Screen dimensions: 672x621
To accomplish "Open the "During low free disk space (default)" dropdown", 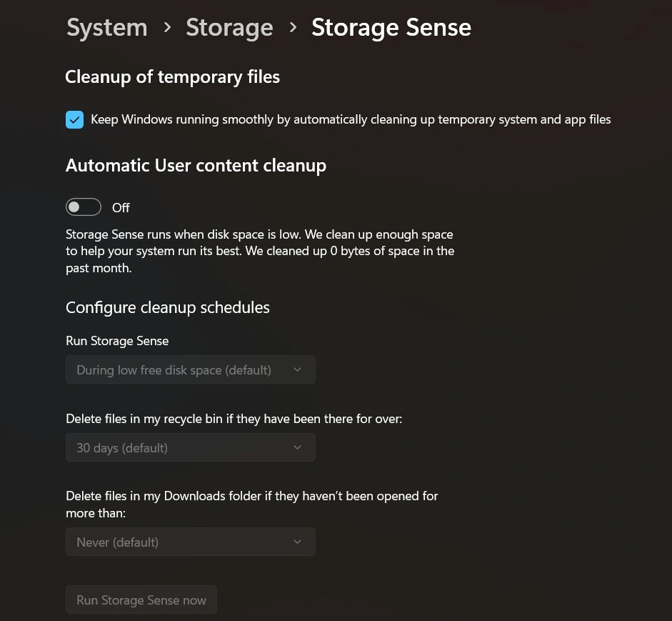I will click(x=190, y=369).
